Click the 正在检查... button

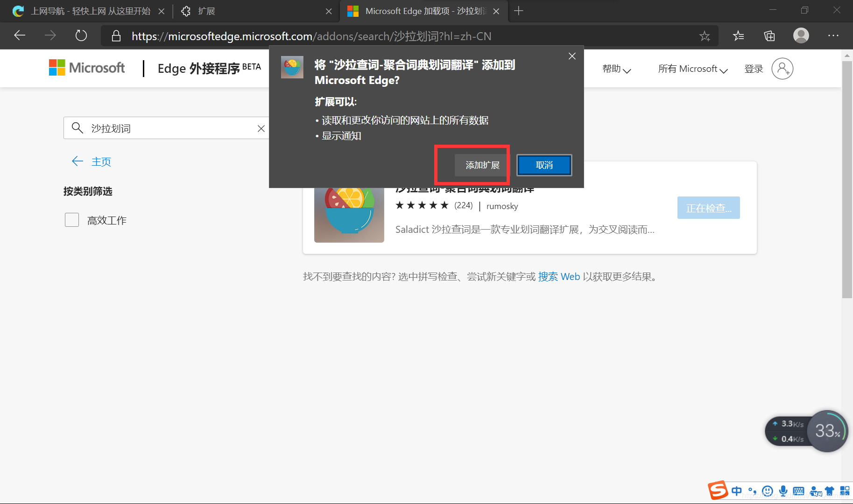708,208
